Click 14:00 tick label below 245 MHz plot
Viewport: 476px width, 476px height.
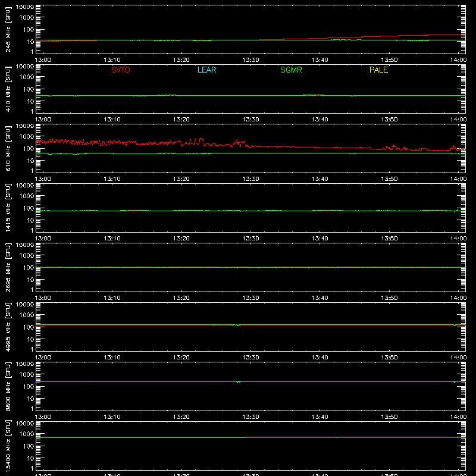point(458,60)
